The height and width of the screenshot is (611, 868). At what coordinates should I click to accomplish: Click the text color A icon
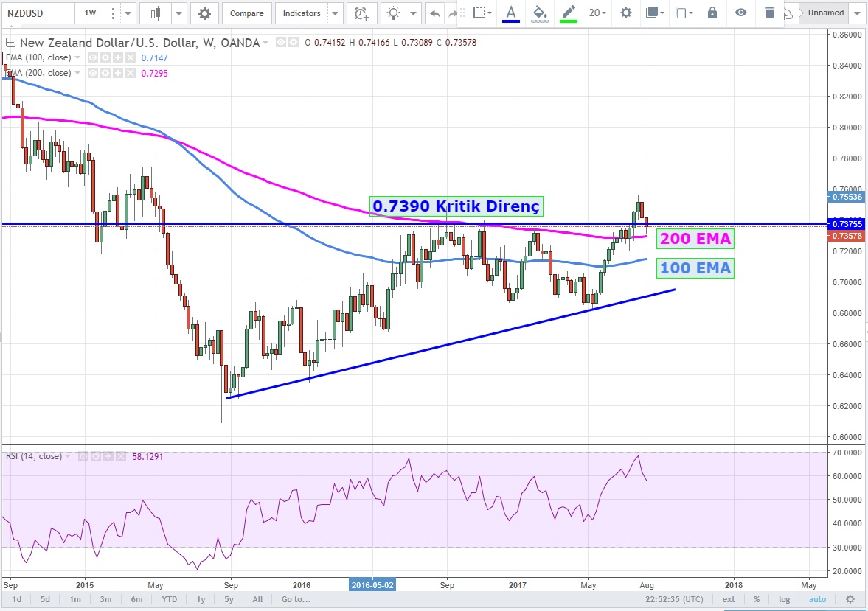coord(510,13)
